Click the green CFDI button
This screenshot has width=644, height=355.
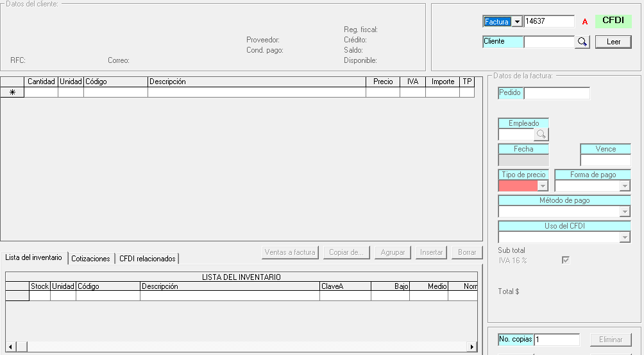[x=613, y=21]
